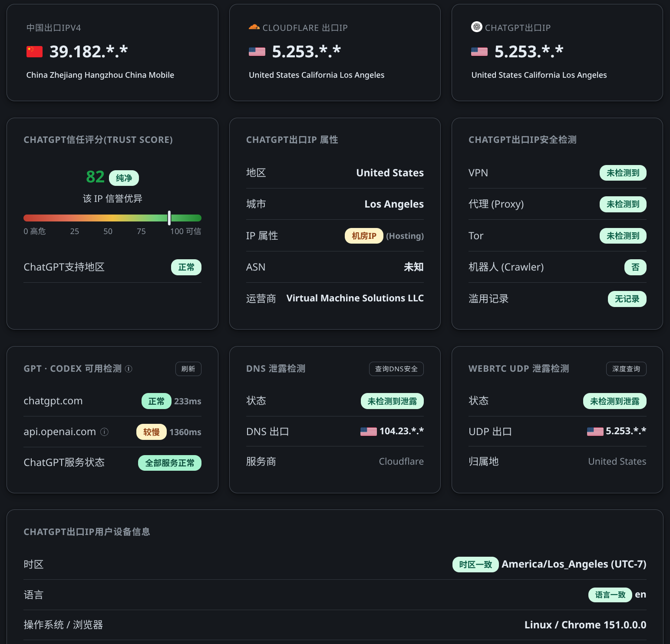Click the VPN 未检测到 badge
This screenshot has width=670, height=644.
click(x=623, y=173)
